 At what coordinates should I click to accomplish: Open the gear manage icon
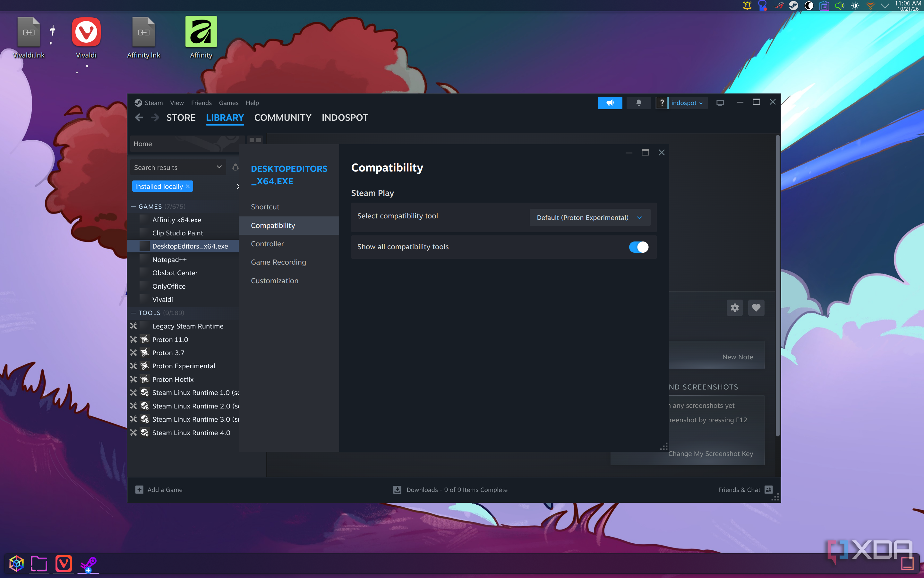click(x=735, y=308)
